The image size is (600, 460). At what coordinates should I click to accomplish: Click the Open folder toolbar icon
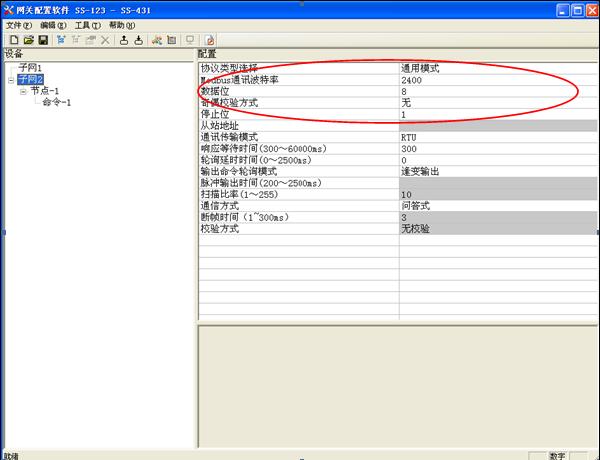27,40
